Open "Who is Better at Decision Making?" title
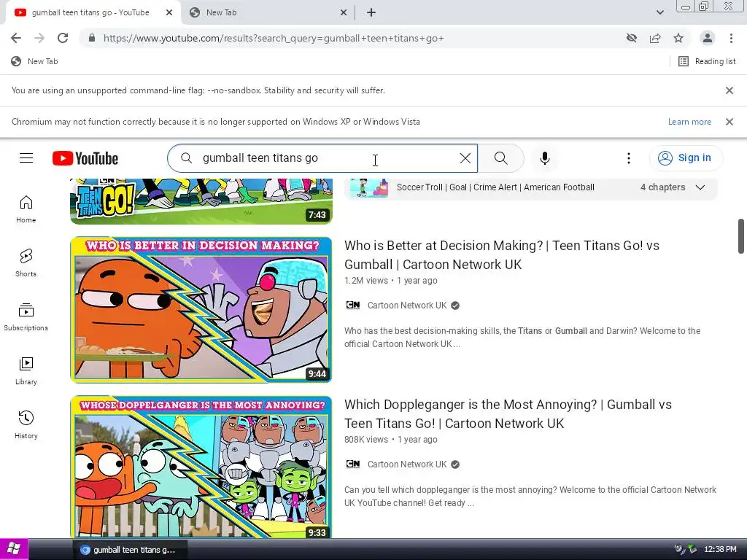 click(x=502, y=254)
